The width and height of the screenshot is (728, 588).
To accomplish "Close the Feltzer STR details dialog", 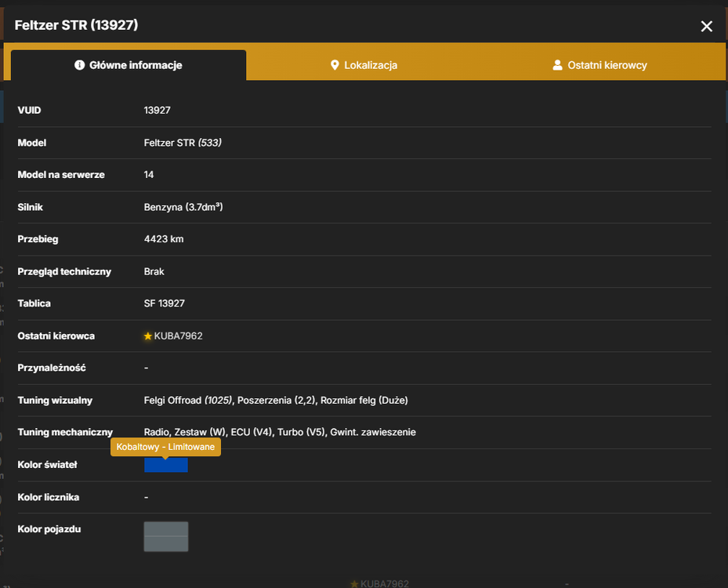I will click(x=706, y=27).
